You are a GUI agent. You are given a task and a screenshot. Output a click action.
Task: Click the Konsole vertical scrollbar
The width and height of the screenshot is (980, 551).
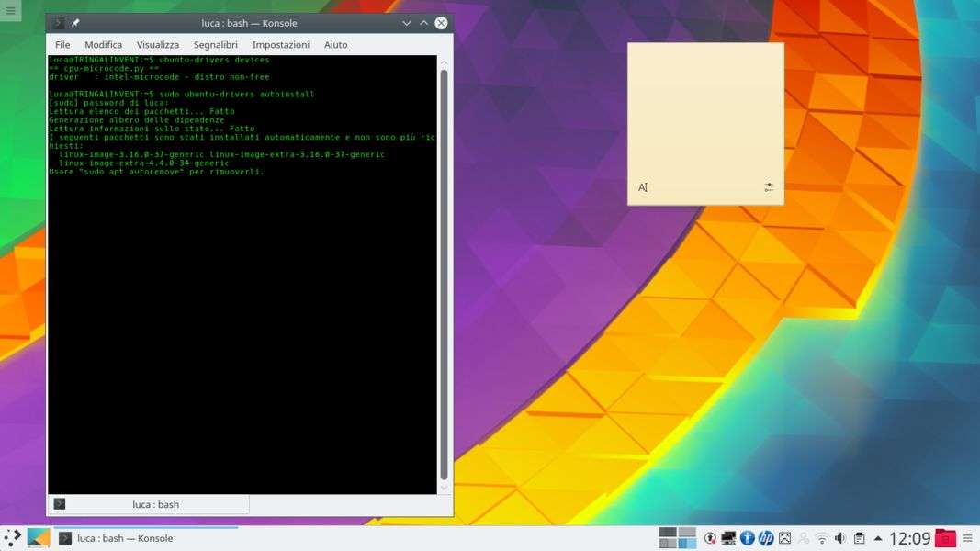click(445, 275)
